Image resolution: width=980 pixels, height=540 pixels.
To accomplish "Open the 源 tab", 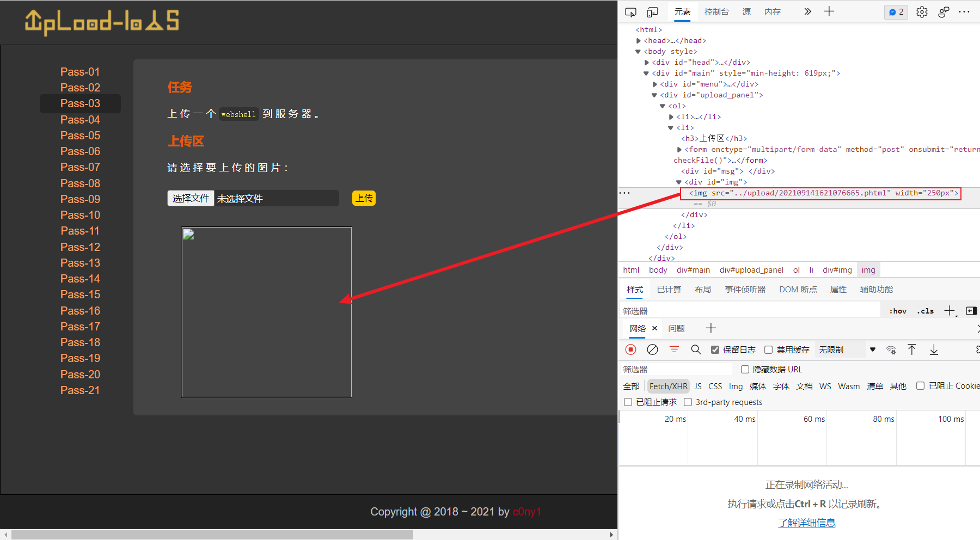I will click(746, 12).
